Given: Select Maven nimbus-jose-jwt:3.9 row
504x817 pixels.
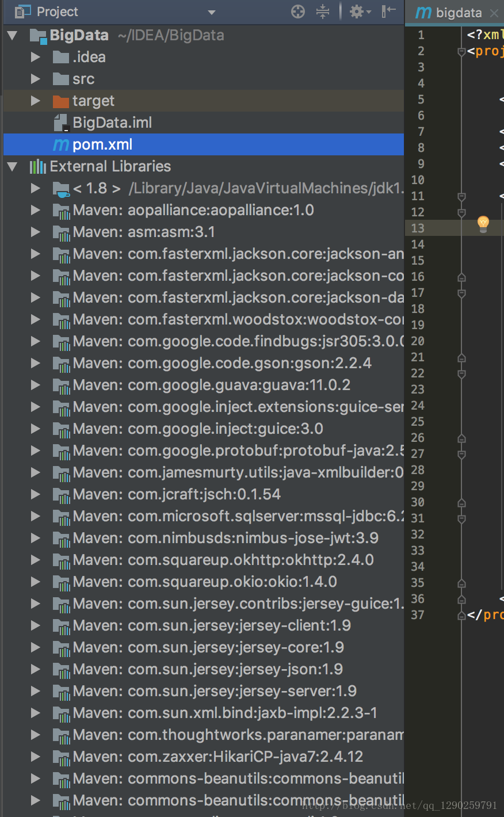Looking at the screenshot, I should [204, 538].
